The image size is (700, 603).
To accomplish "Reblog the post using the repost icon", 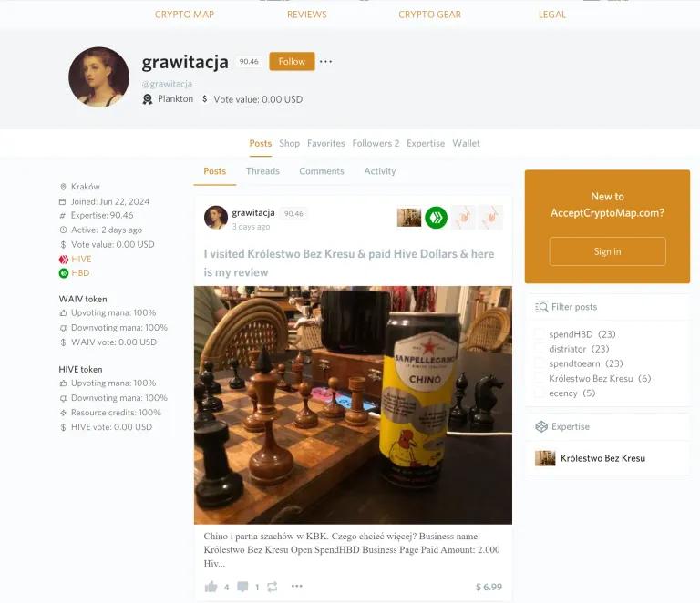I will [x=273, y=587].
